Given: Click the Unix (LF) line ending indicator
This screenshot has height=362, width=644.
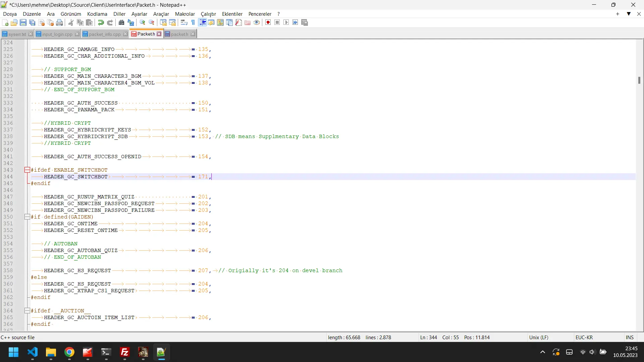Looking at the screenshot, I should coord(539,338).
